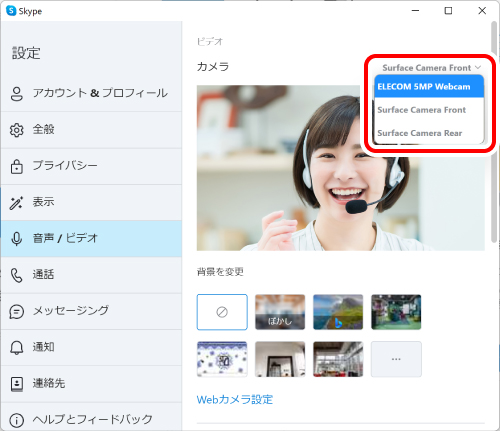The width and height of the screenshot is (500, 431).
Task: Click the info icon for ヘルプとフィードバック
Action: pyautogui.click(x=17, y=420)
